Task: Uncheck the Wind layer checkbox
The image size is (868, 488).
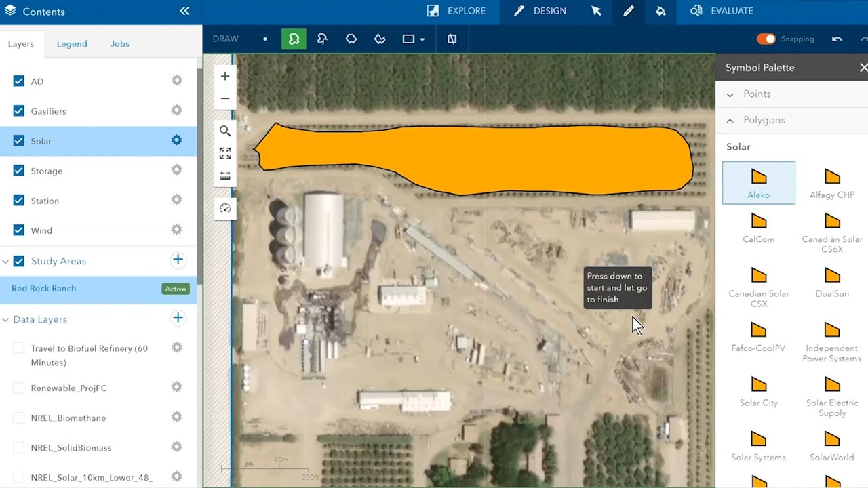Action: point(19,230)
